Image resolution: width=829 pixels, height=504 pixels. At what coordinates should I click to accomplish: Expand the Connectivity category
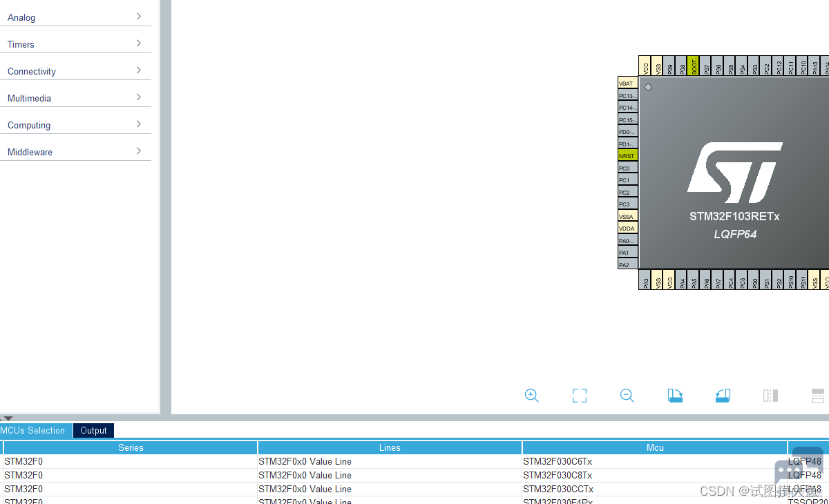(75, 71)
